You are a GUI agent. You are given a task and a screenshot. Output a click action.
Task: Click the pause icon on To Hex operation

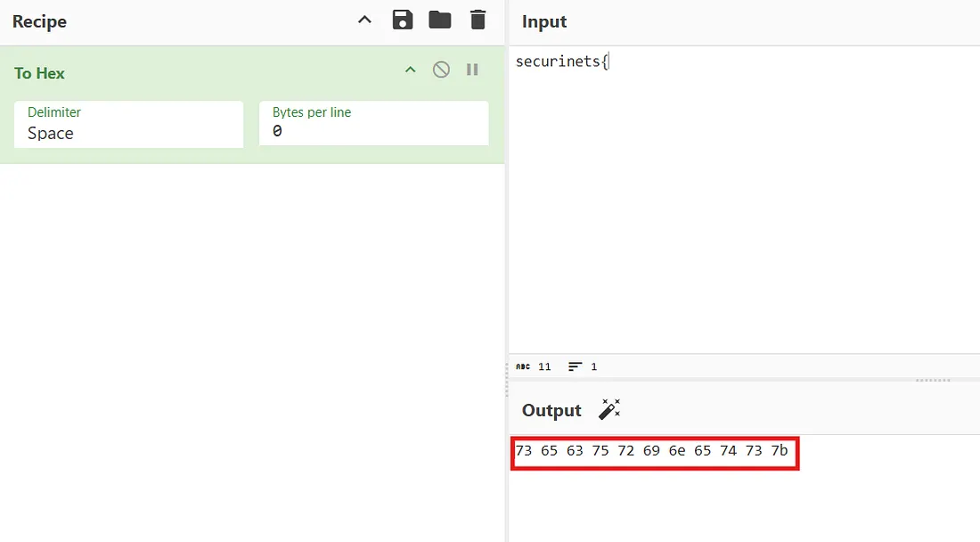tap(472, 70)
